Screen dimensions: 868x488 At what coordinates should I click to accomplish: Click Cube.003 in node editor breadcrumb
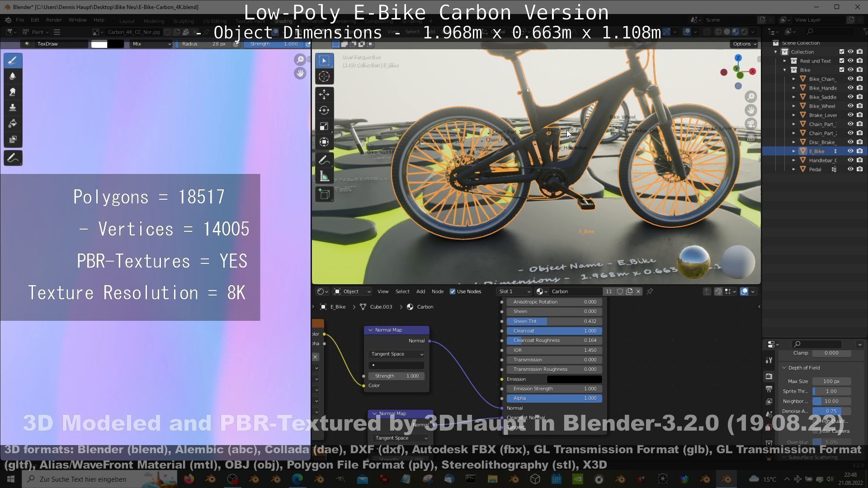coord(381,307)
